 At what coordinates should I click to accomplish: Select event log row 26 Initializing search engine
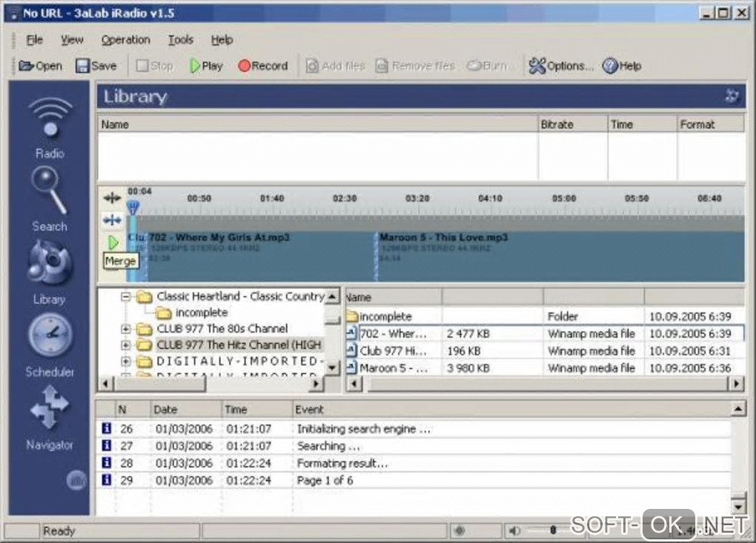414,429
